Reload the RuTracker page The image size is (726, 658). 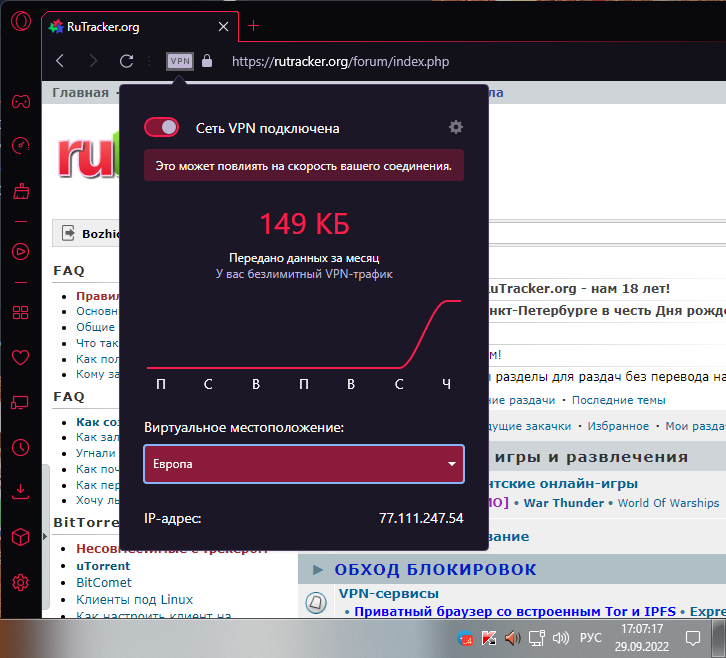126,61
